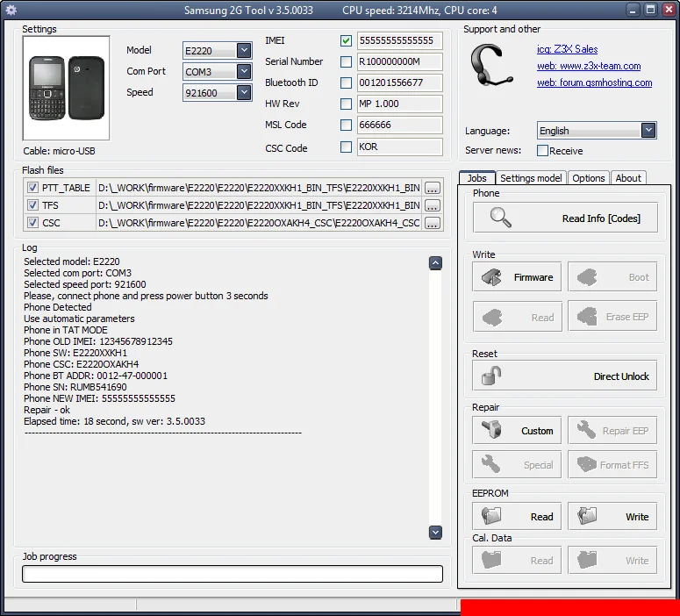Open the Model dropdown showing E2220
Image resolution: width=680 pixels, height=616 pixels.
pyautogui.click(x=243, y=51)
